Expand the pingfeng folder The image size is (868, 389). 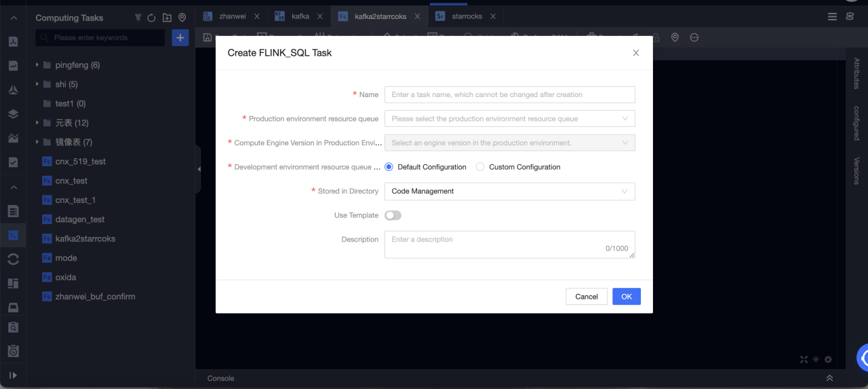(x=37, y=65)
